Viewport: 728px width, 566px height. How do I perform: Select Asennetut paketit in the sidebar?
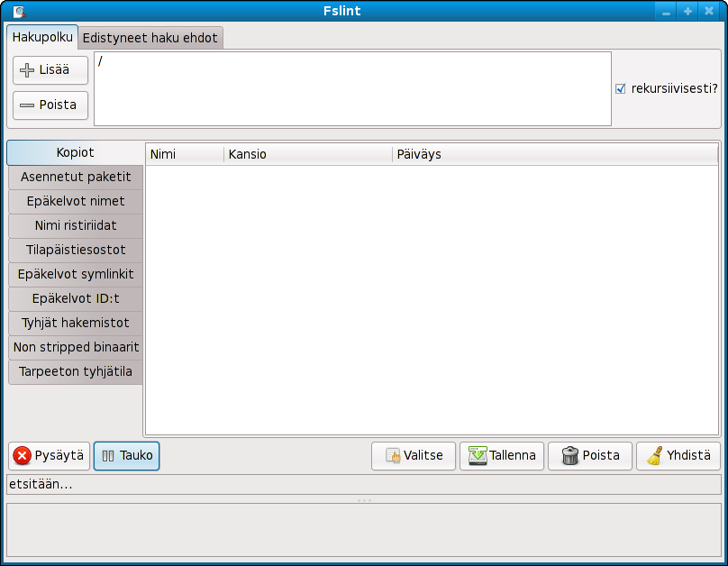pos(76,177)
